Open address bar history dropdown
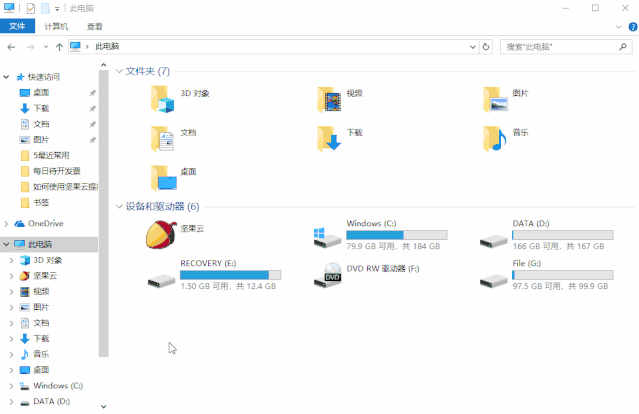Screen dimensions: 639x414 point(473,47)
